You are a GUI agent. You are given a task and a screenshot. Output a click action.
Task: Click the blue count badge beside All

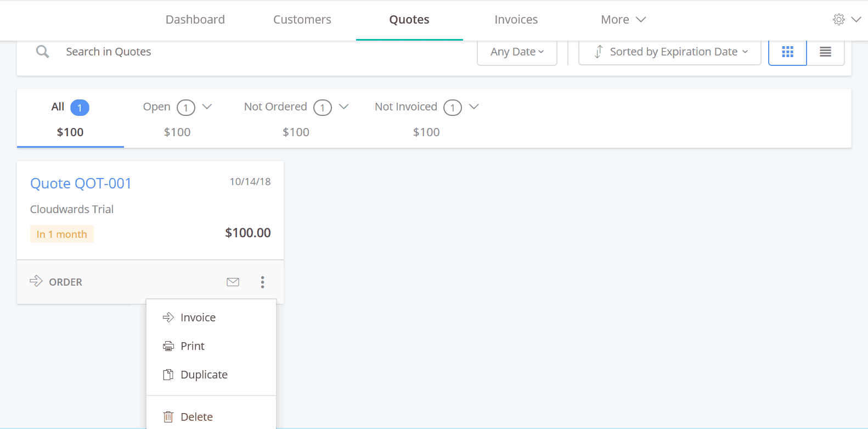80,108
